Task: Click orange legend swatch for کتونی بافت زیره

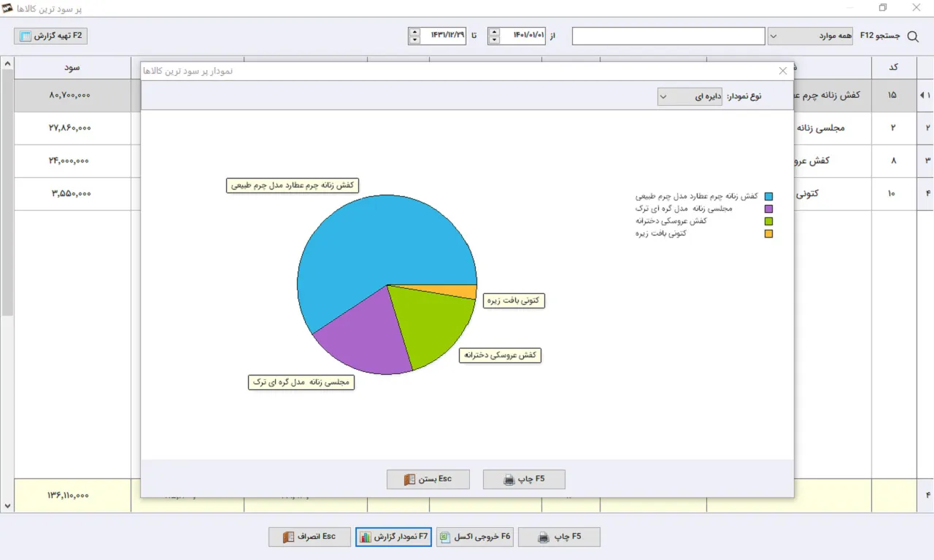Action: point(768,233)
